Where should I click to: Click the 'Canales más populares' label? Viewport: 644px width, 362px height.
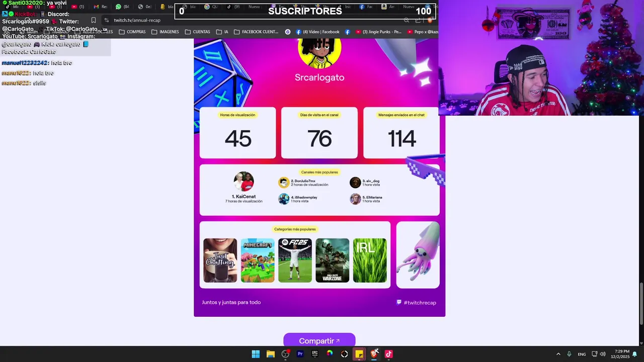(x=319, y=172)
